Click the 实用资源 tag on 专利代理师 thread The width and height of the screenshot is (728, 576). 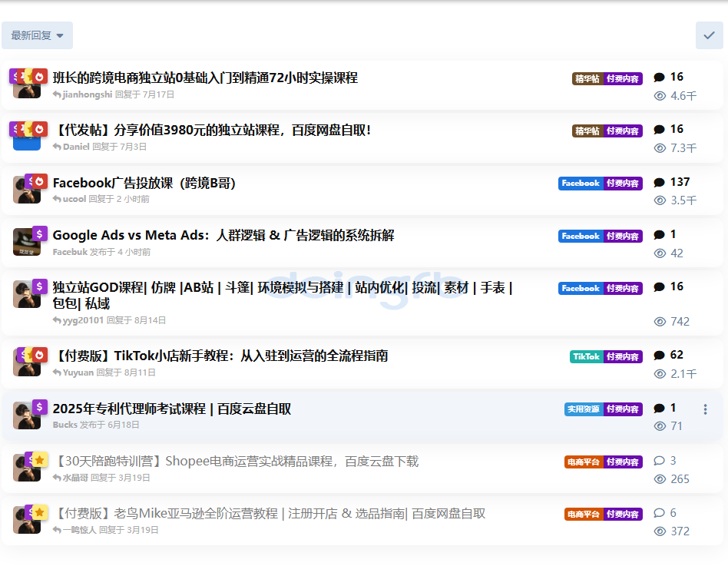click(x=584, y=409)
